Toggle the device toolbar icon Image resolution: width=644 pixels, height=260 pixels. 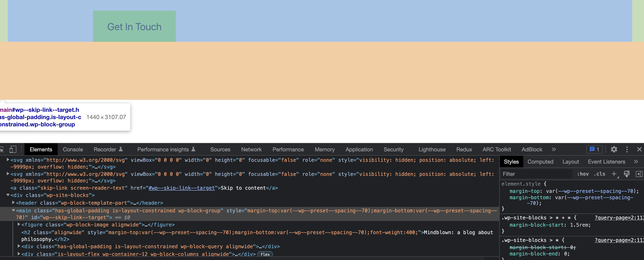(x=13, y=150)
